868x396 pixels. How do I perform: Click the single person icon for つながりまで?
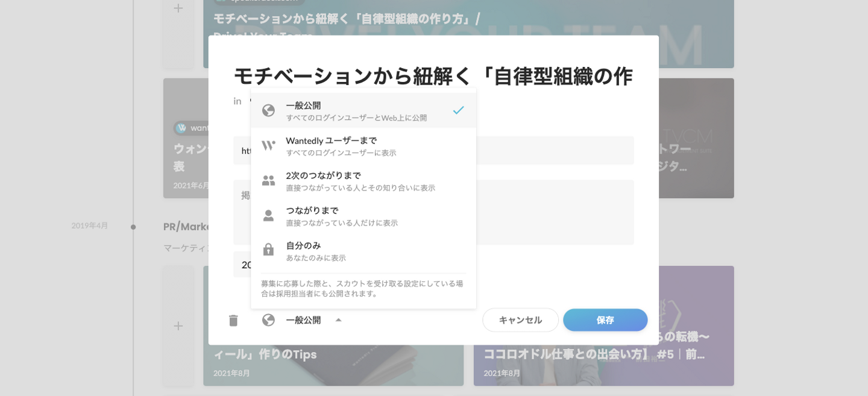tap(268, 215)
